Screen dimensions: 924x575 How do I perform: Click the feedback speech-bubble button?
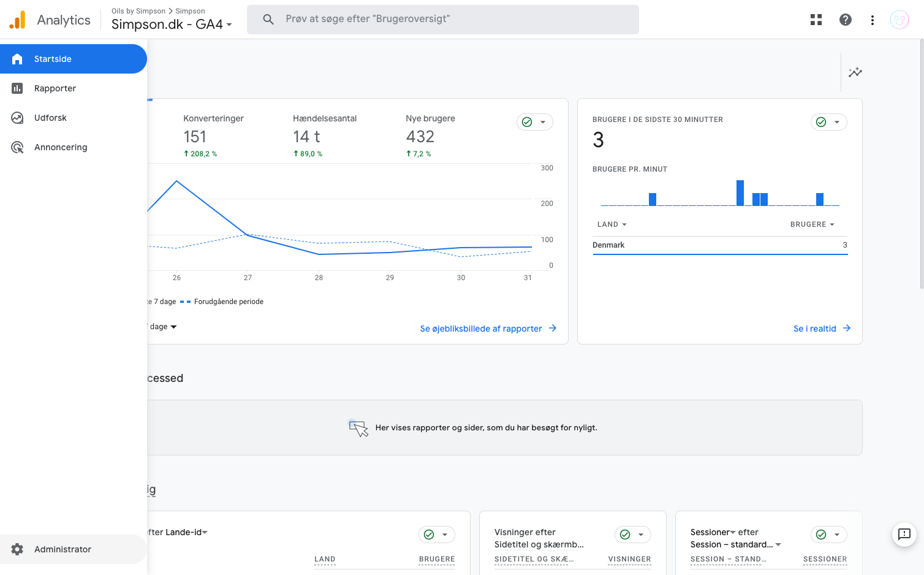click(904, 534)
